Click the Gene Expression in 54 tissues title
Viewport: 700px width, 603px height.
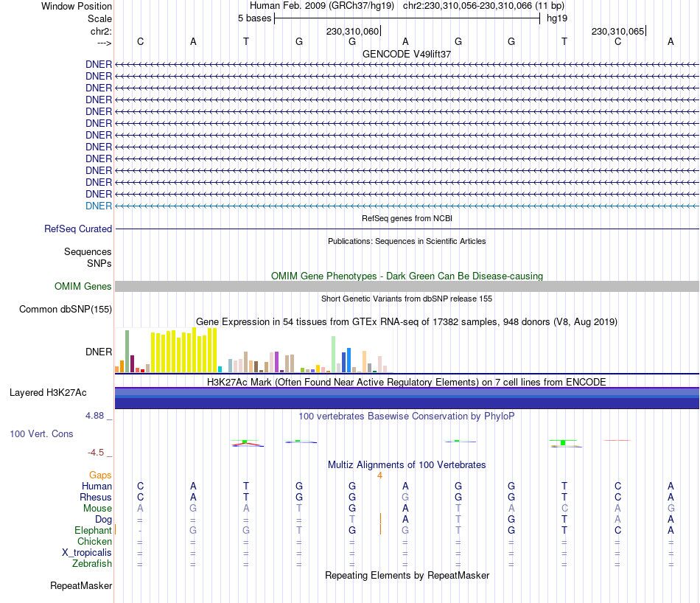point(407,321)
